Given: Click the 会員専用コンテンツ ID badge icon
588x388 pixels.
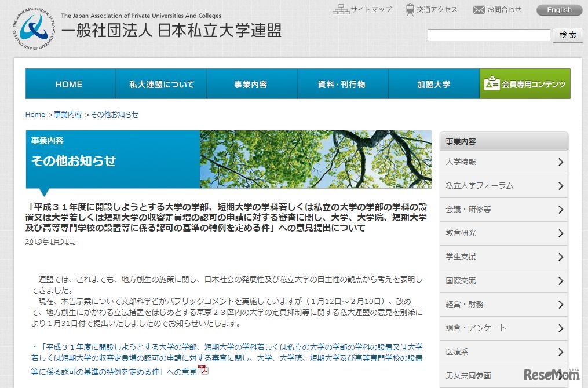Looking at the screenshot, I should (x=492, y=83).
